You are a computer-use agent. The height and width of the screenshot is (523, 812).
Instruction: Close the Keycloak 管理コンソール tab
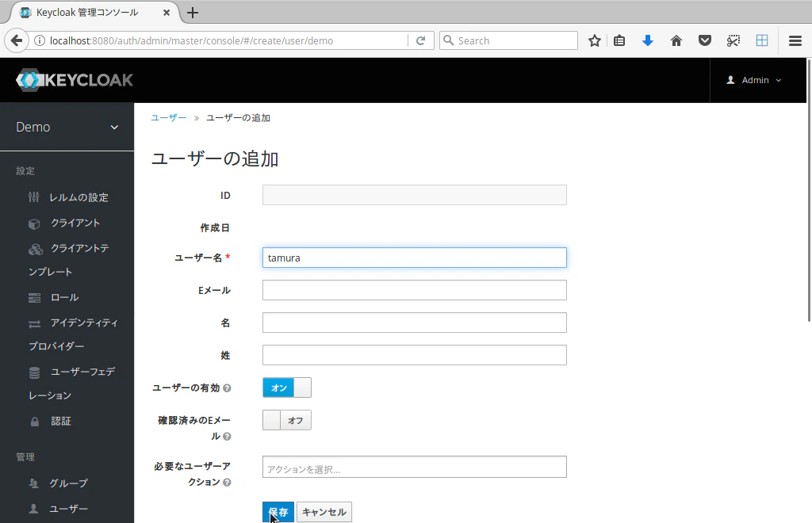click(167, 13)
